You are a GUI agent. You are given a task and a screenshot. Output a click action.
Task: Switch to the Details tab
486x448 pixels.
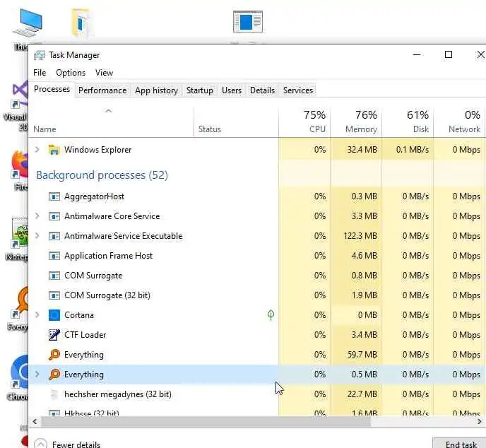click(263, 90)
